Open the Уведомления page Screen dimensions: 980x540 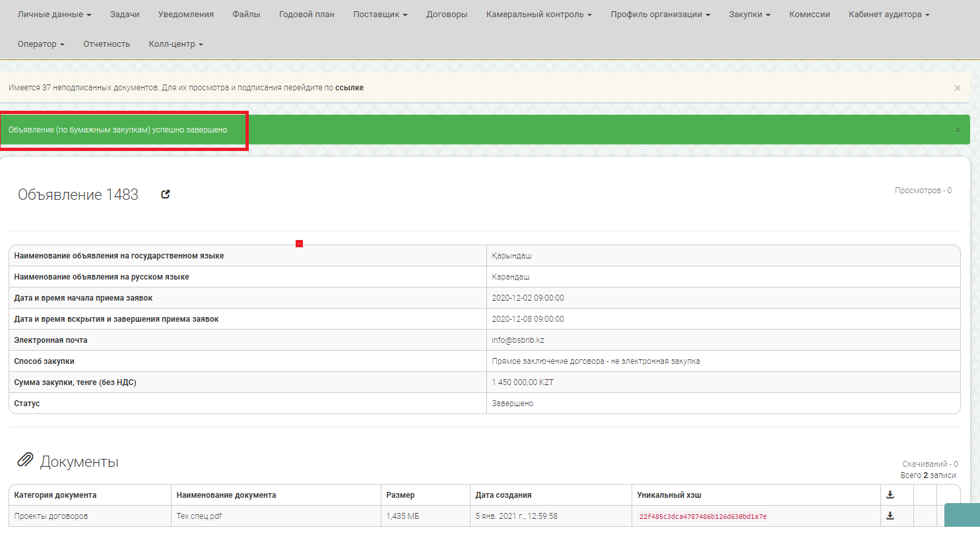pyautogui.click(x=185, y=15)
